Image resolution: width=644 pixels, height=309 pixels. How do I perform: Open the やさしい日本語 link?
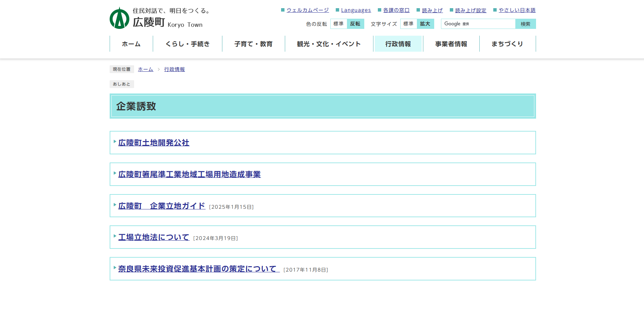coord(517,10)
